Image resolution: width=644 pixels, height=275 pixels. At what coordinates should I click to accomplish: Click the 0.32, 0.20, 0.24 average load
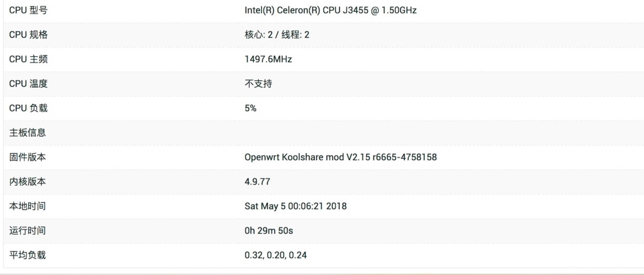click(x=275, y=255)
